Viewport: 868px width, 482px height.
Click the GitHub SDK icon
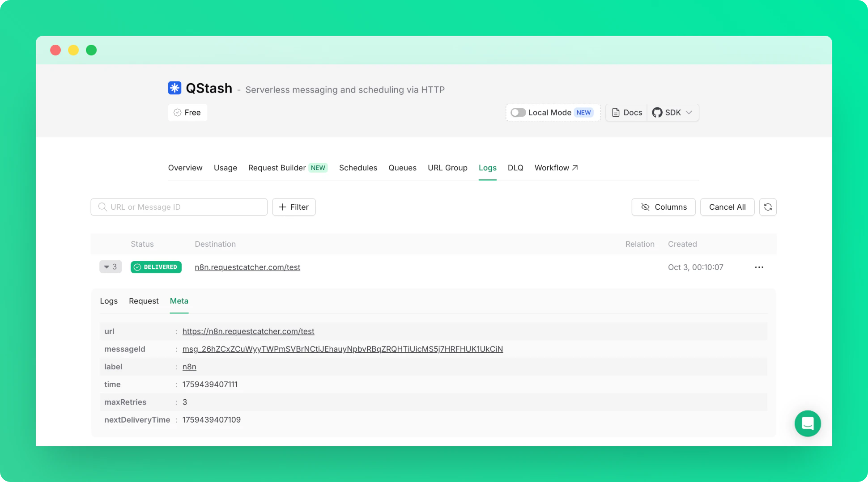point(657,113)
